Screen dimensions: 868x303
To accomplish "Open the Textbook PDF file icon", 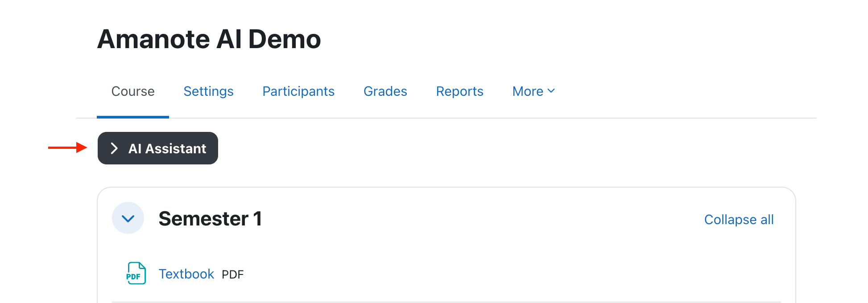I will [x=136, y=273].
